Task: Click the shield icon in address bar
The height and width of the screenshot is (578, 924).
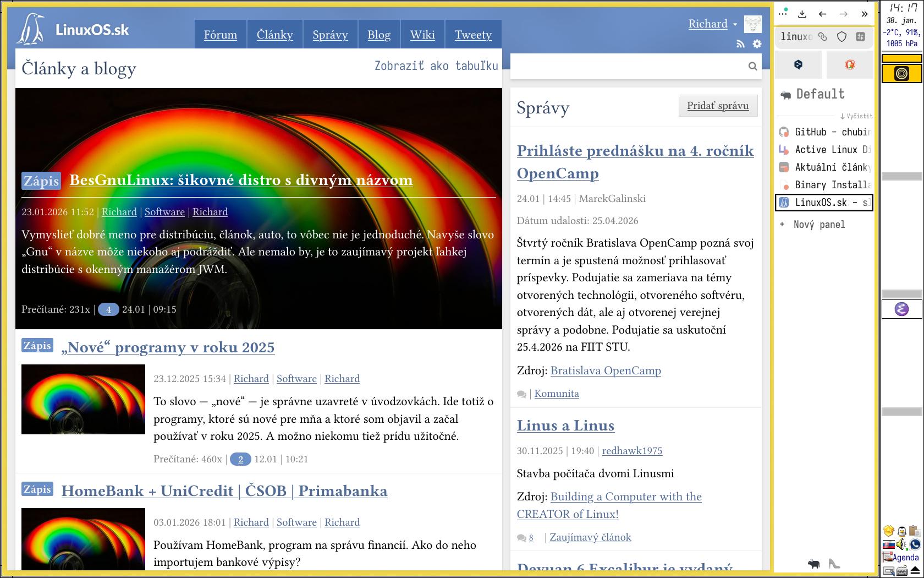Action: pos(842,37)
